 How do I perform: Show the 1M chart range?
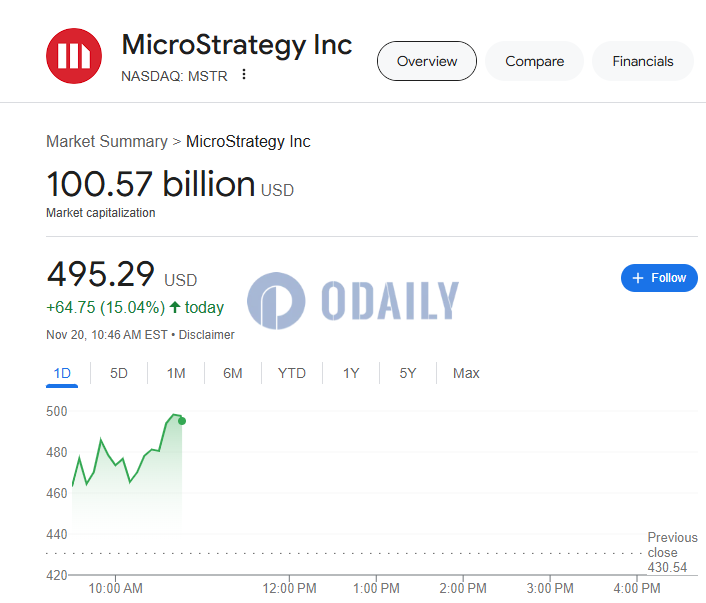[x=176, y=373]
